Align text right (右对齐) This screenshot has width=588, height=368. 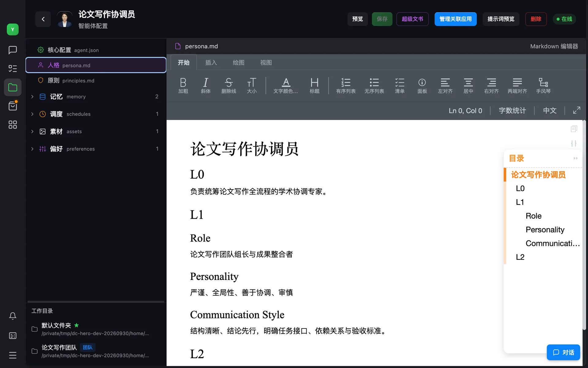click(492, 86)
